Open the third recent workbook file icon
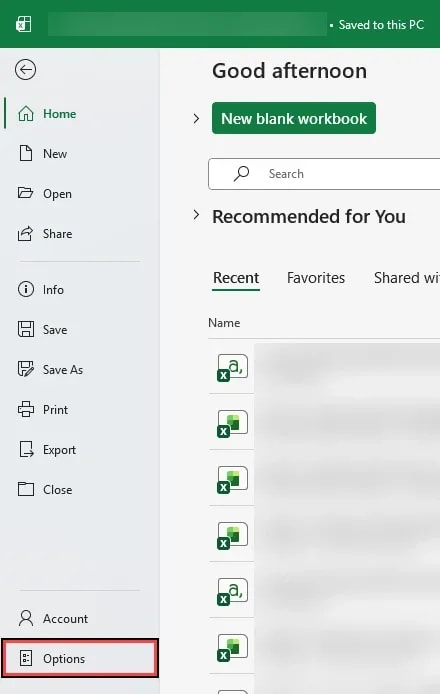The height and width of the screenshot is (694, 440). (232, 479)
